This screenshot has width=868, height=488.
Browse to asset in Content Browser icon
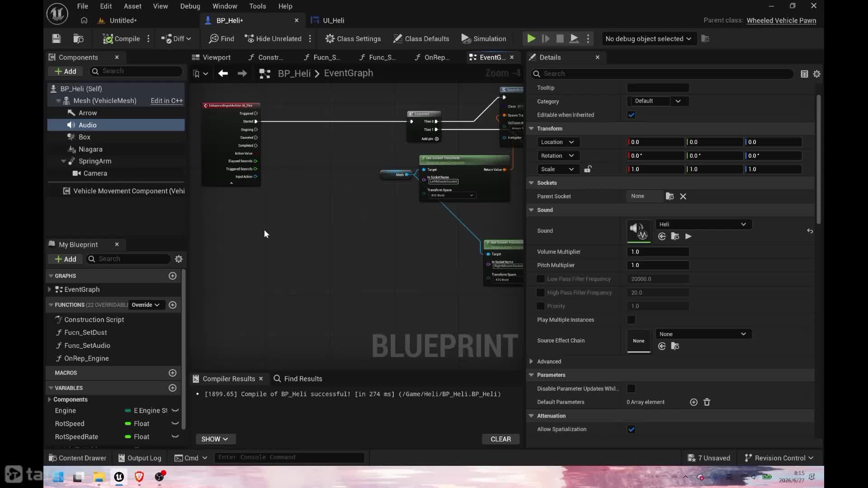pos(78,39)
